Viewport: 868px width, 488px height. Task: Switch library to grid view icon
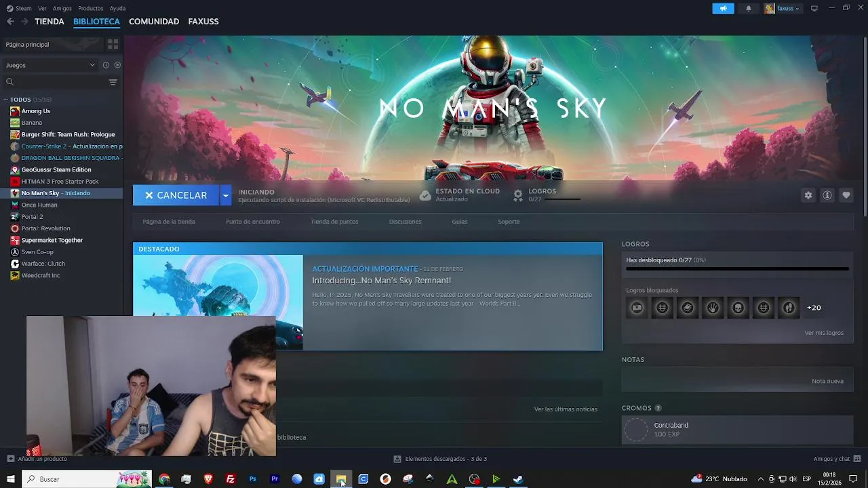[113, 44]
